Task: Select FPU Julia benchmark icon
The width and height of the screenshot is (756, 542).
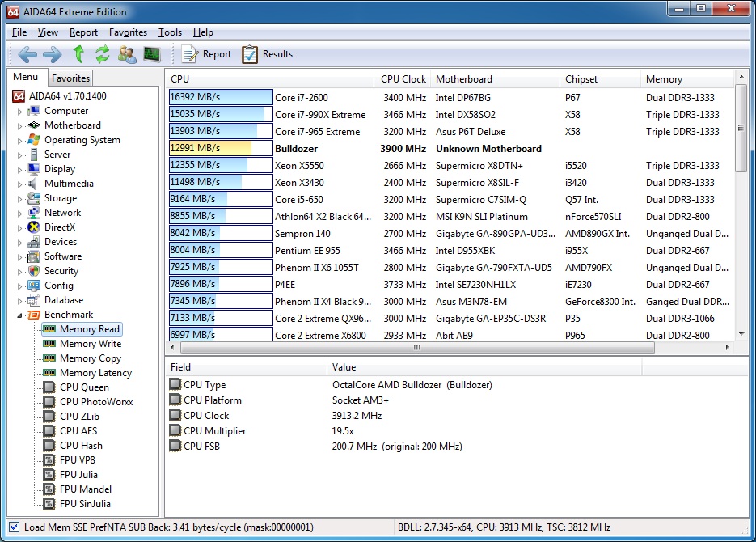Action: point(49,475)
